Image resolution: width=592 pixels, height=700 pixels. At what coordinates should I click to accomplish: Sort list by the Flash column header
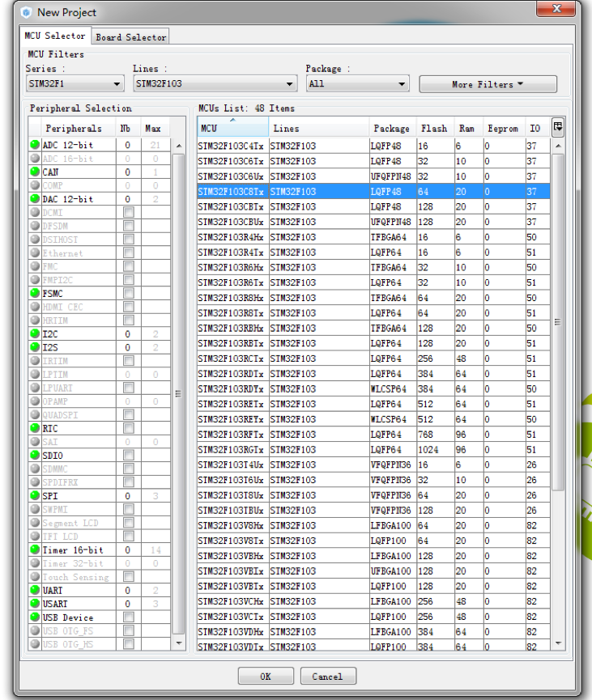coord(435,128)
